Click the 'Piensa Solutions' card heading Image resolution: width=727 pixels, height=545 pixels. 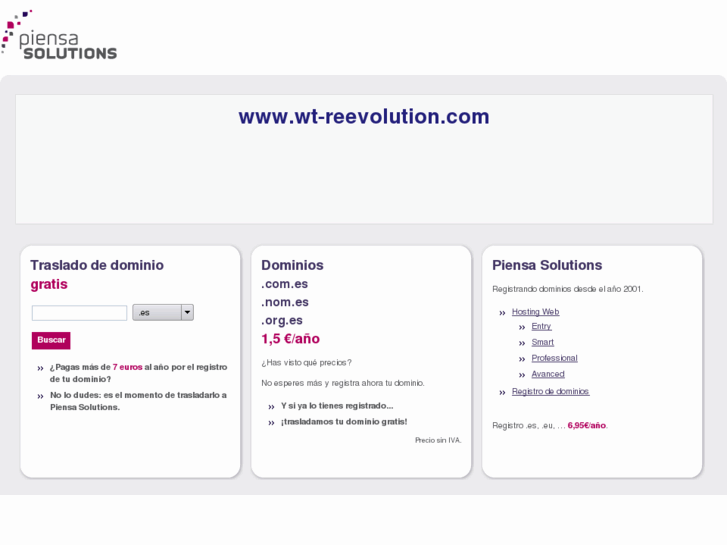pyautogui.click(x=547, y=265)
